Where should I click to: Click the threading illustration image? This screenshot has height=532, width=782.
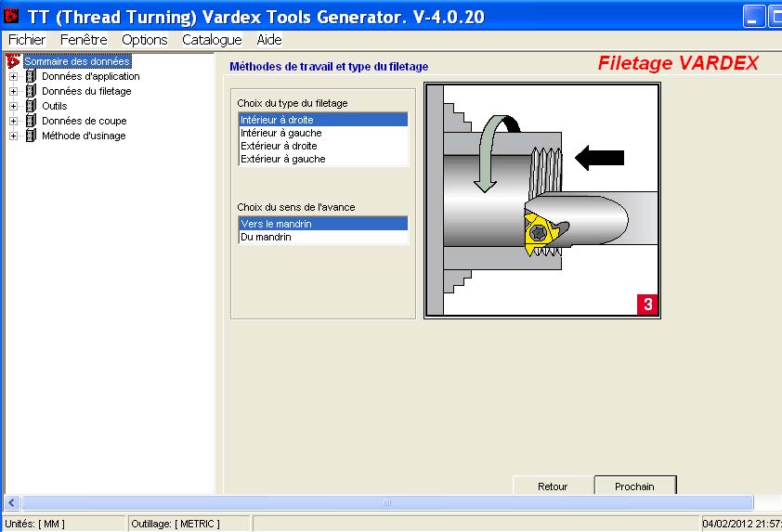(542, 201)
